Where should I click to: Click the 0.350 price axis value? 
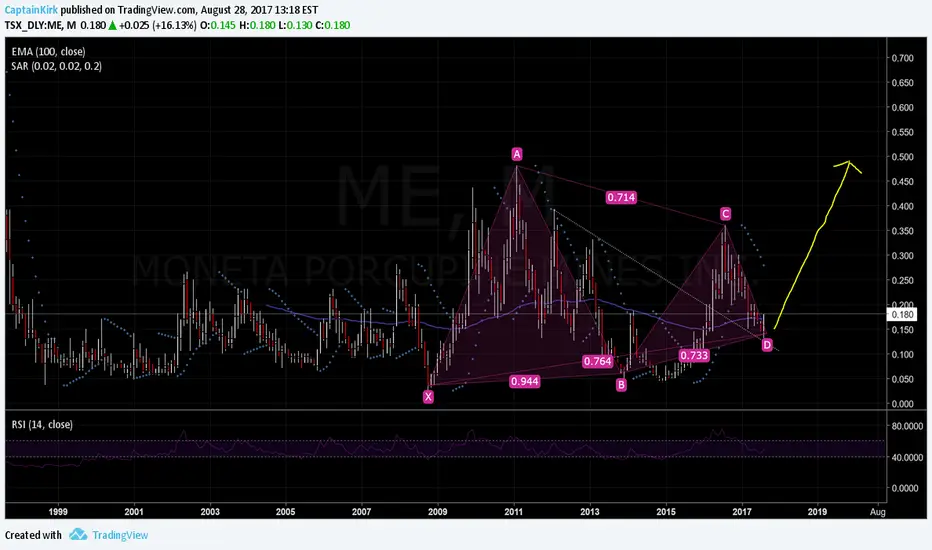902,231
